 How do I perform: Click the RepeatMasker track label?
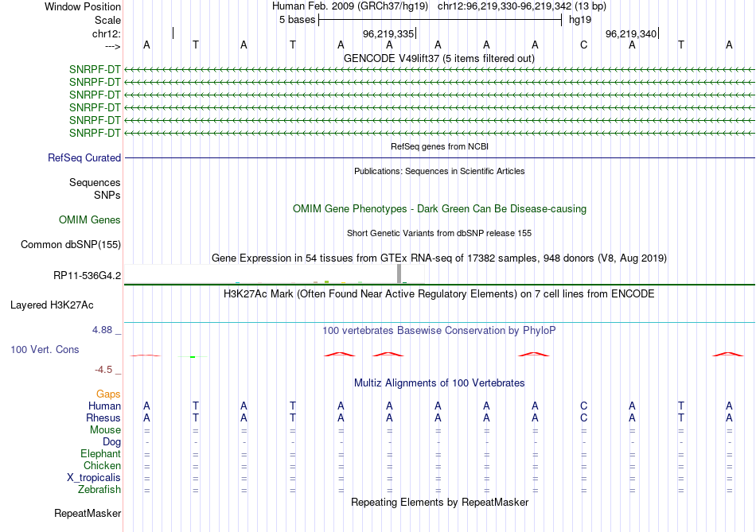point(88,514)
